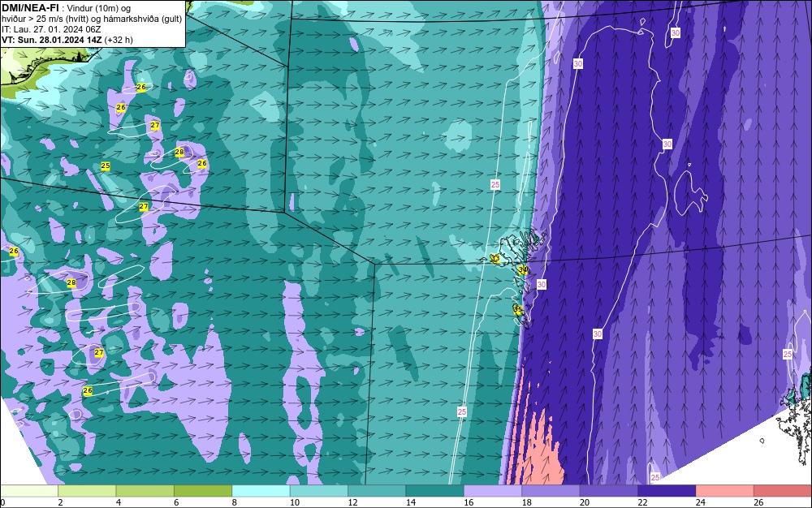Click the legend scale value 2
Screen dimensions: 812x508
click(61, 502)
